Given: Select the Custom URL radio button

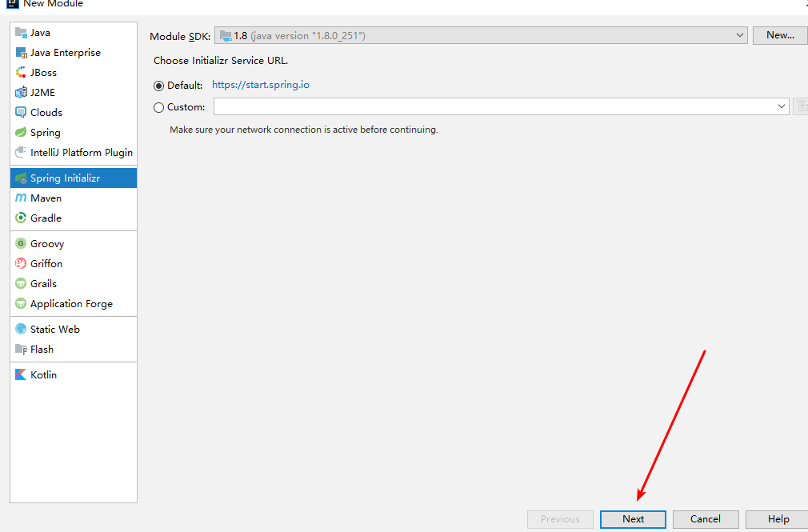Looking at the screenshot, I should [x=158, y=107].
